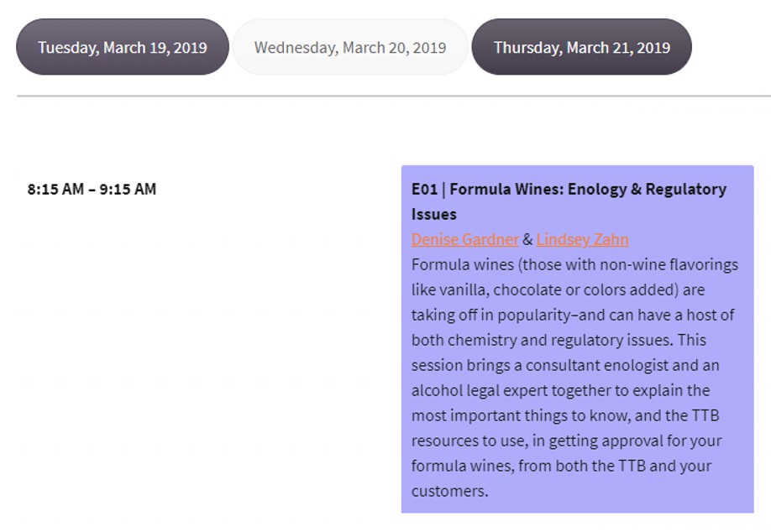Open Denise Gardner speaker link
Image resolution: width=771 pixels, height=532 pixels.
pyautogui.click(x=465, y=239)
